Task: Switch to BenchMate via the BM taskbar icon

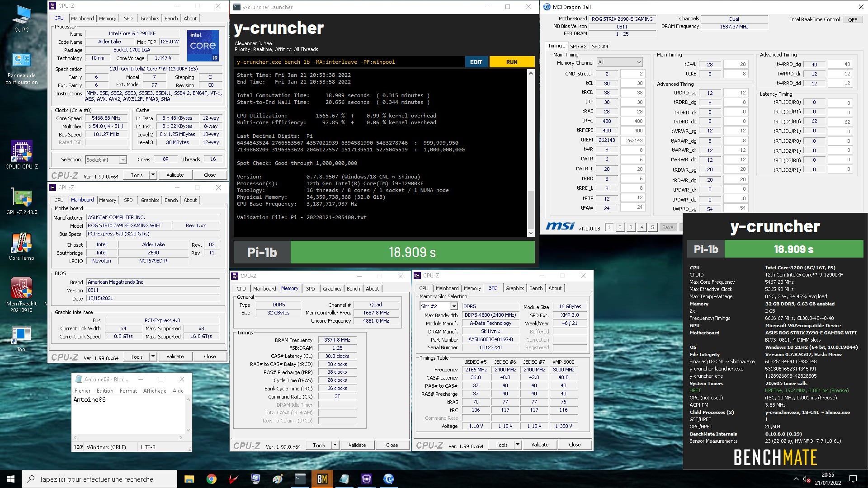Action: (322, 479)
